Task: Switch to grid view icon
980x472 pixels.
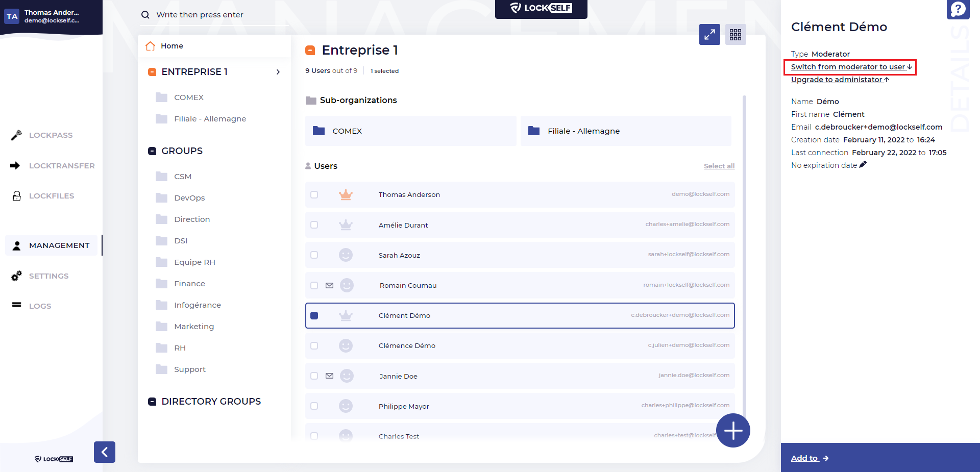Action: coord(736,35)
